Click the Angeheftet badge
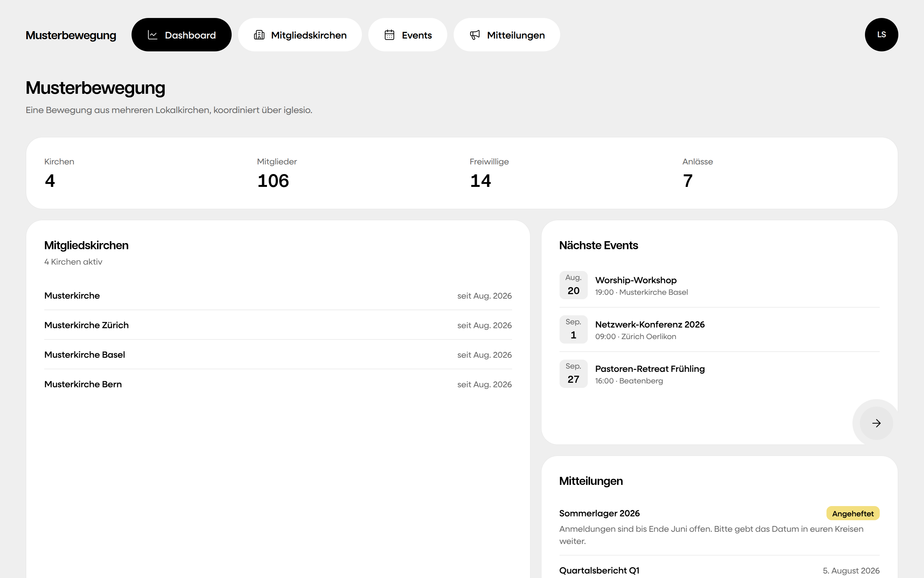 pyautogui.click(x=852, y=513)
